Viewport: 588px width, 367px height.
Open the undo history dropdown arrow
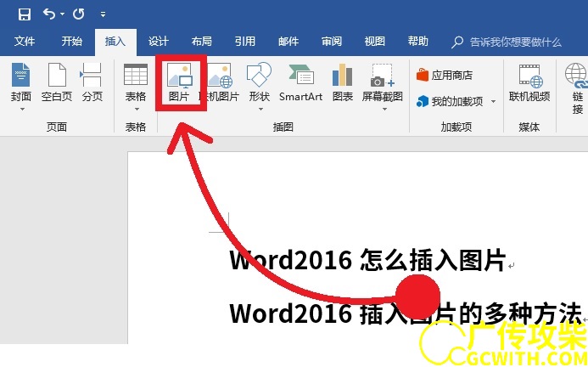click(x=62, y=14)
